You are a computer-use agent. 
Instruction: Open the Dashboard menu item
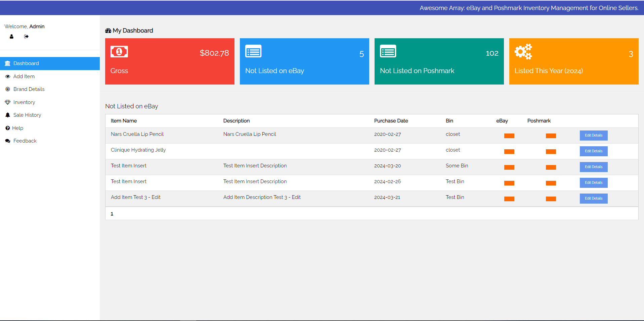tap(50, 63)
